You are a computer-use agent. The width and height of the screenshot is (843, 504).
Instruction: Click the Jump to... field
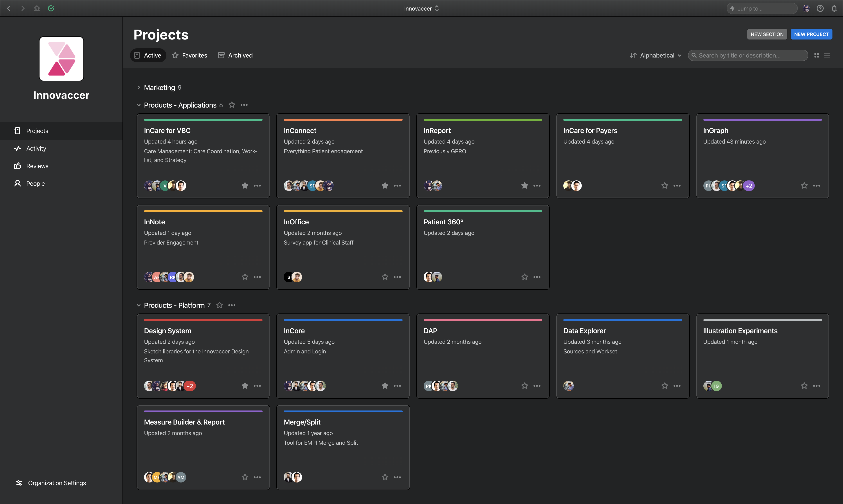pyautogui.click(x=762, y=9)
